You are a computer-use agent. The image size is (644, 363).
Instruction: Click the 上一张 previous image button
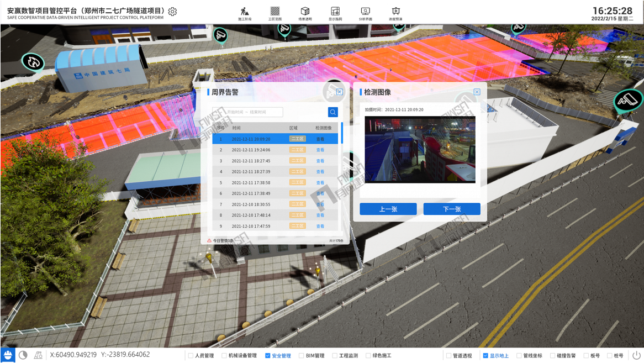tap(388, 209)
